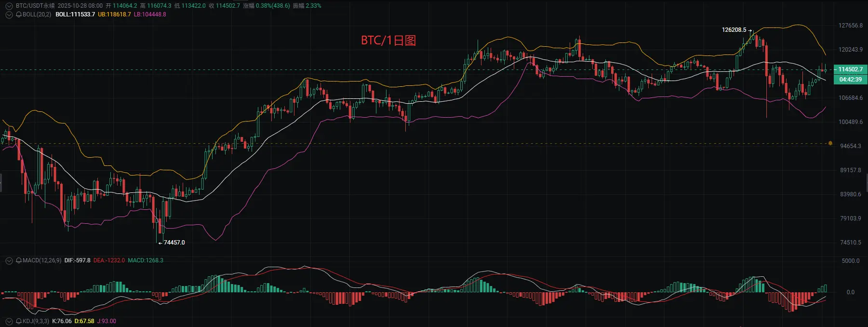
Task: Set alert with BOLL bell icon
Action: (19, 14)
